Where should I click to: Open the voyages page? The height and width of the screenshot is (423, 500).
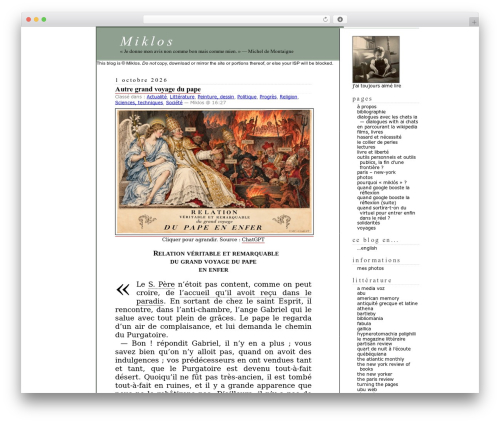pos(366,228)
